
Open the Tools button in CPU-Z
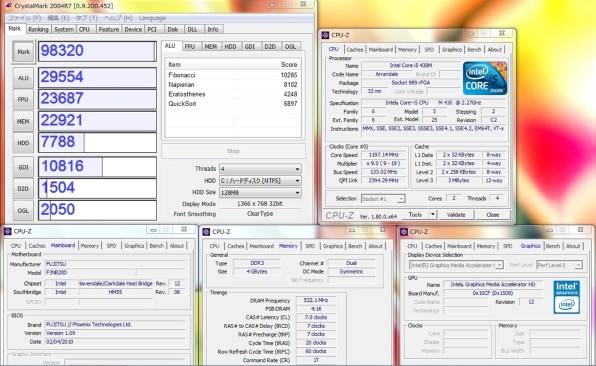tap(415, 215)
